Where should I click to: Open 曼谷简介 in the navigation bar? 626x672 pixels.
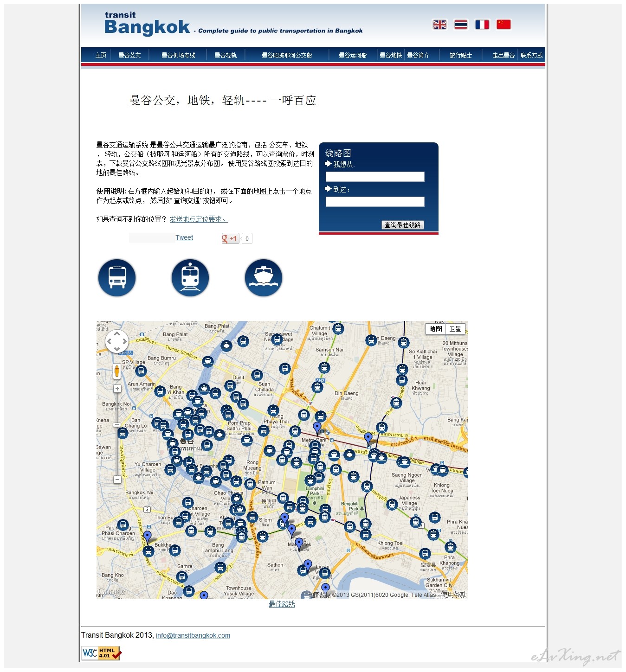[x=418, y=55]
